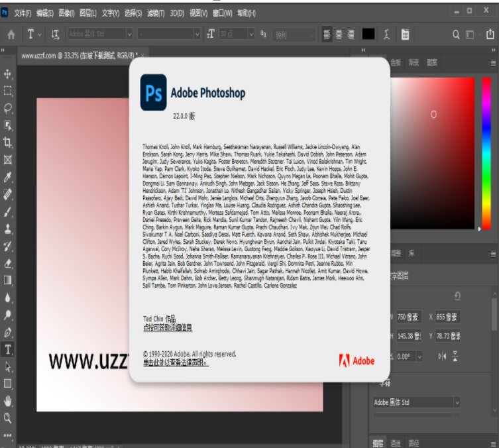Open the Edit Toolbar three-dots menu

pyautogui.click(x=8, y=435)
